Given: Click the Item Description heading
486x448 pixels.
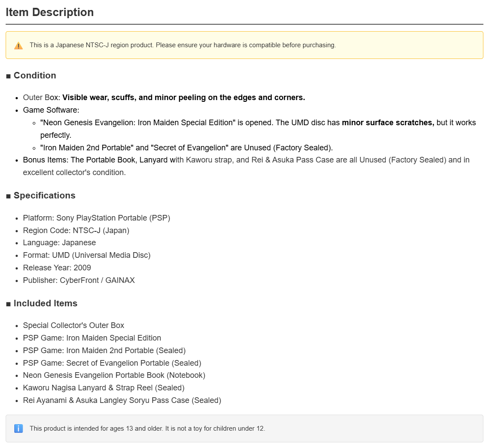Looking at the screenshot, I should pos(49,13).
